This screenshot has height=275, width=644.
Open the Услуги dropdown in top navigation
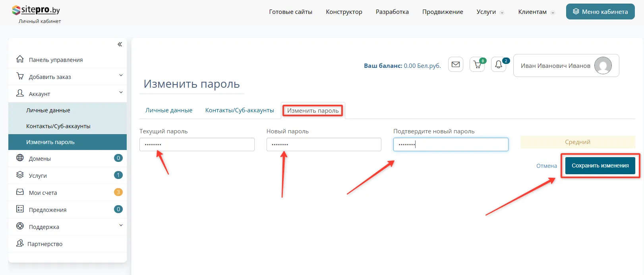[x=490, y=12]
